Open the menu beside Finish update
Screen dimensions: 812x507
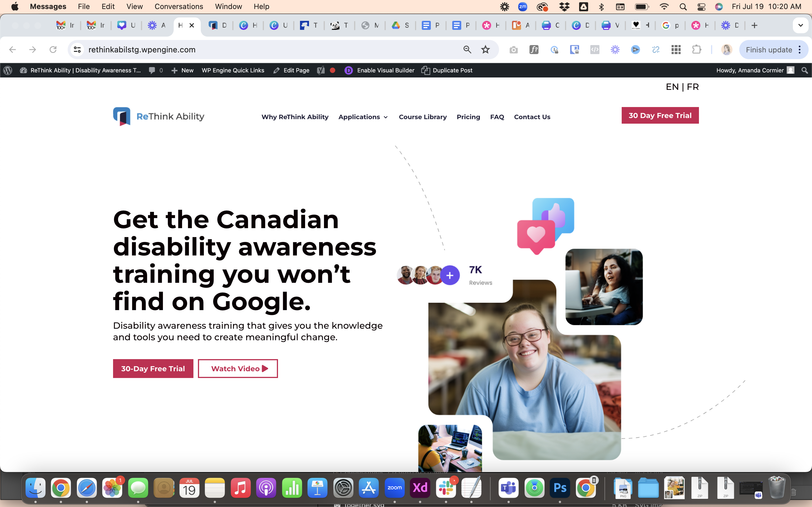click(800, 49)
